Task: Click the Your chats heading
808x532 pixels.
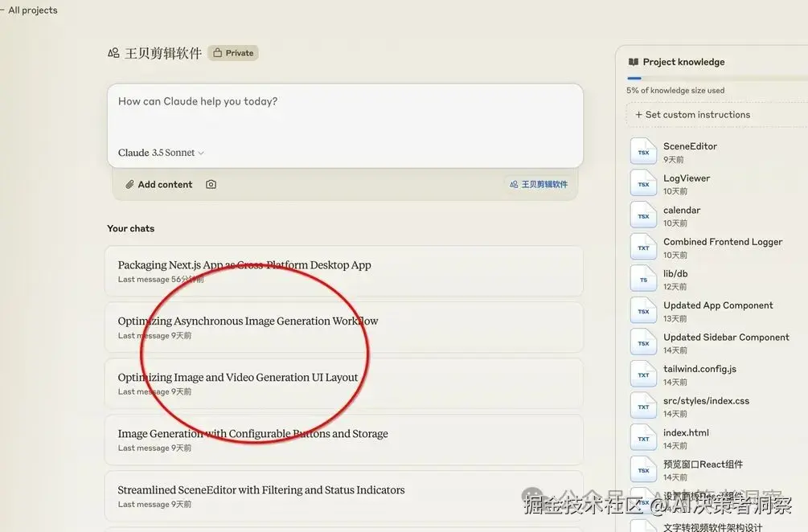Action: [131, 229]
